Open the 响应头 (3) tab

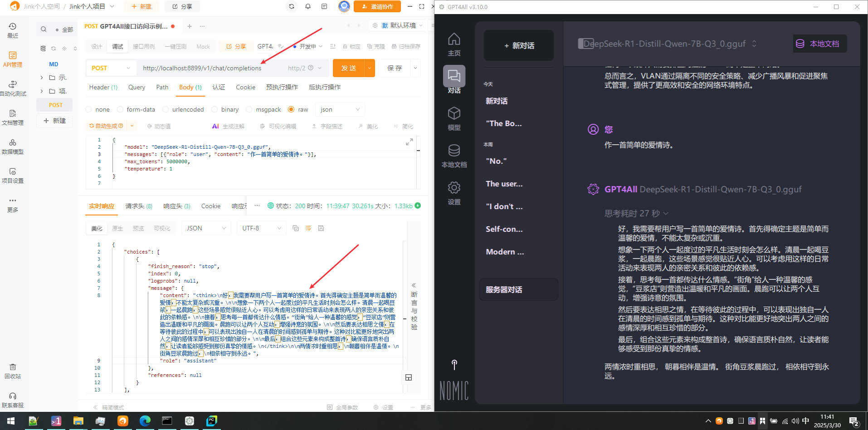pyautogui.click(x=177, y=206)
